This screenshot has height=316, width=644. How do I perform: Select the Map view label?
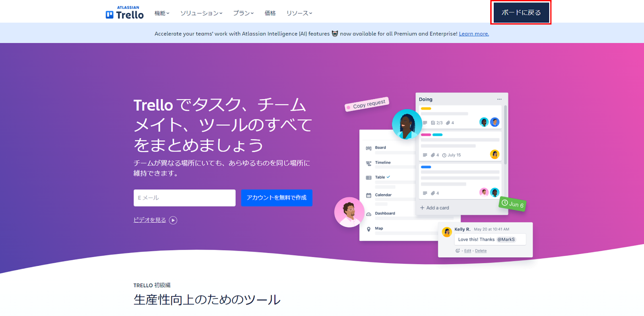pyautogui.click(x=379, y=228)
